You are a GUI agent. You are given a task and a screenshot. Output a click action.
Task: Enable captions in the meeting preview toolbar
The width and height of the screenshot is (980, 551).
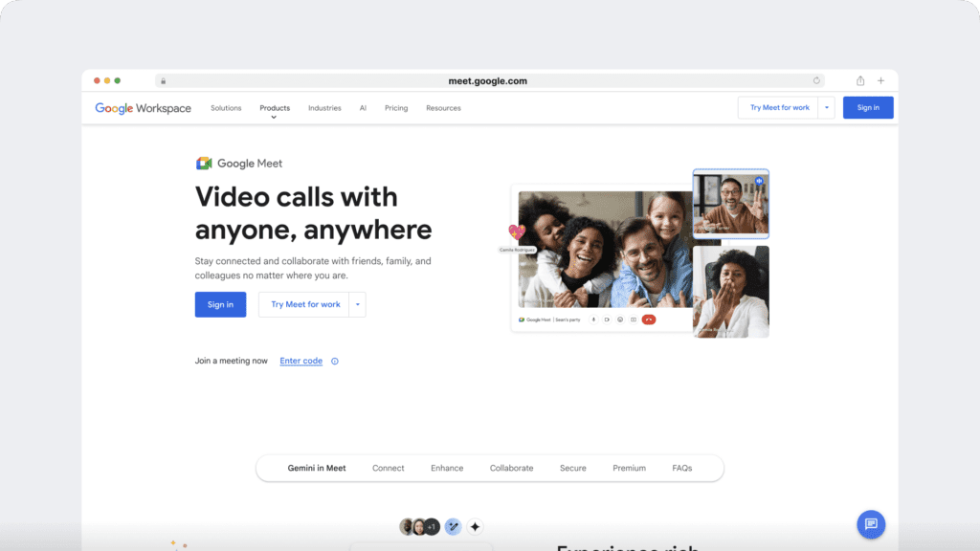[x=635, y=320]
